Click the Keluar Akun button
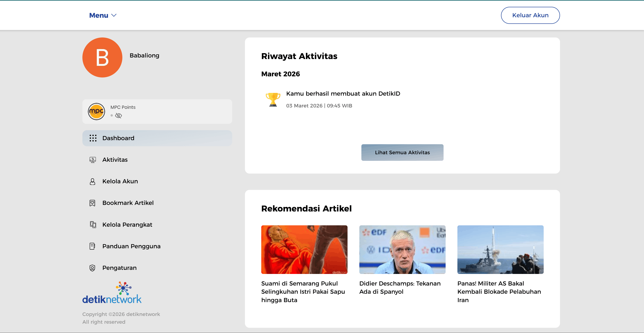Image resolution: width=644 pixels, height=333 pixels. click(530, 15)
